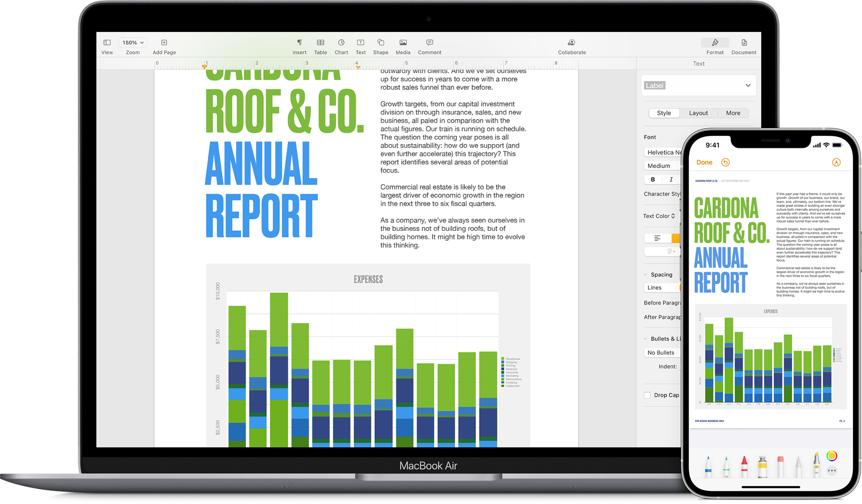Click the Add Page button

[x=164, y=46]
